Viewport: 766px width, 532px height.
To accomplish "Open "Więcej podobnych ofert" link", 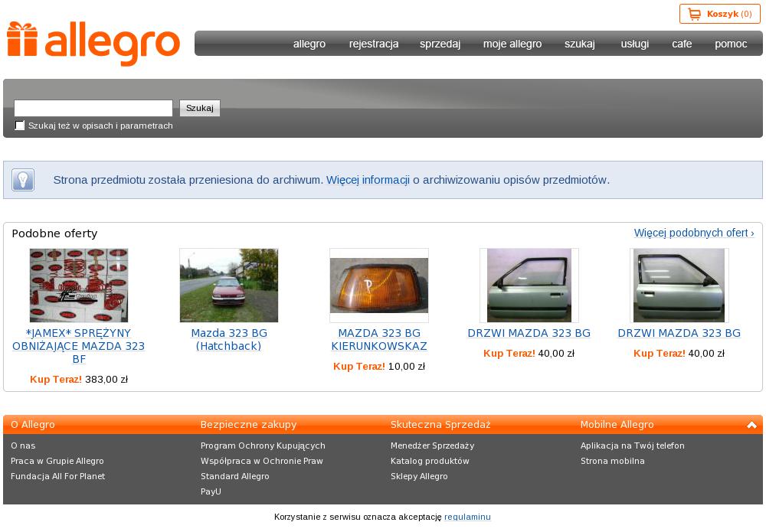I will tap(694, 233).
